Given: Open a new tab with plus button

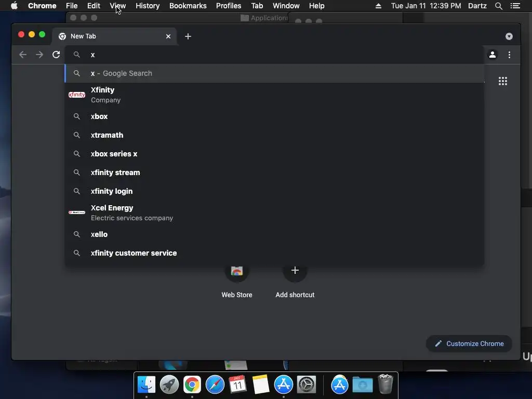Looking at the screenshot, I should point(188,36).
